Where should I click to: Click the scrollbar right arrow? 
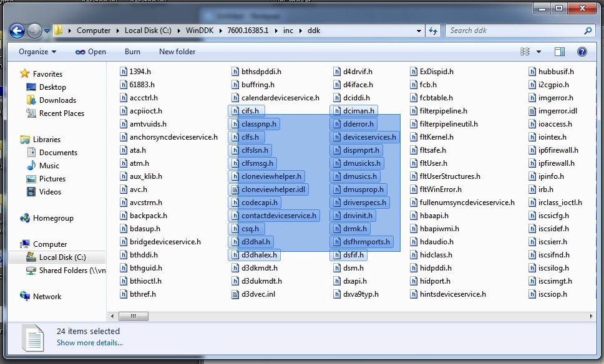pyautogui.click(x=591, y=316)
